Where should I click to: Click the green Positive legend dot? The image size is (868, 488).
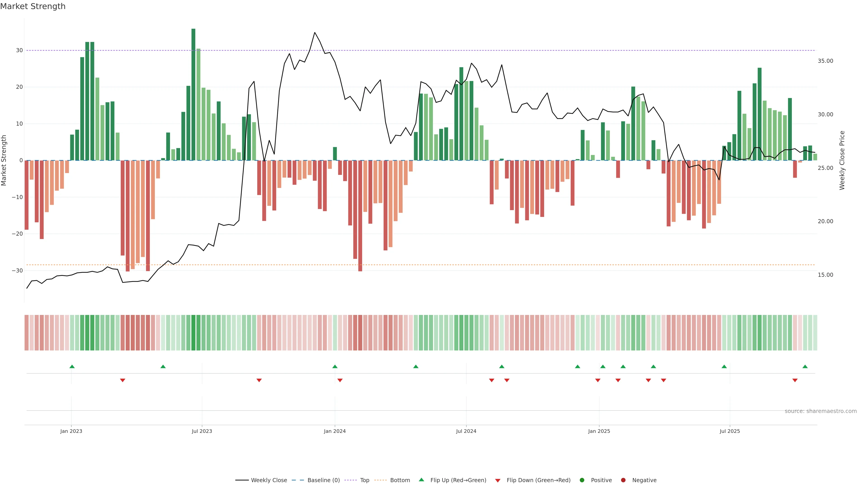click(582, 480)
